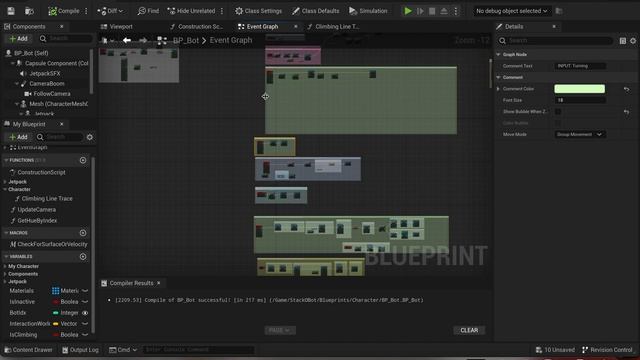Open Compile options three-dot menu
640x360 pixels.
(x=86, y=11)
